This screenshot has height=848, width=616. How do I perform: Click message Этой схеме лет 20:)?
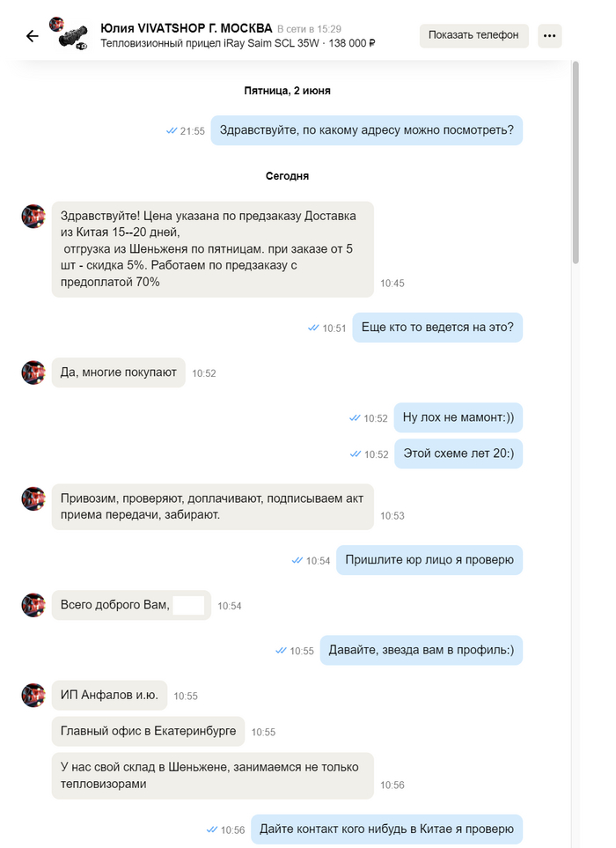[x=458, y=453]
